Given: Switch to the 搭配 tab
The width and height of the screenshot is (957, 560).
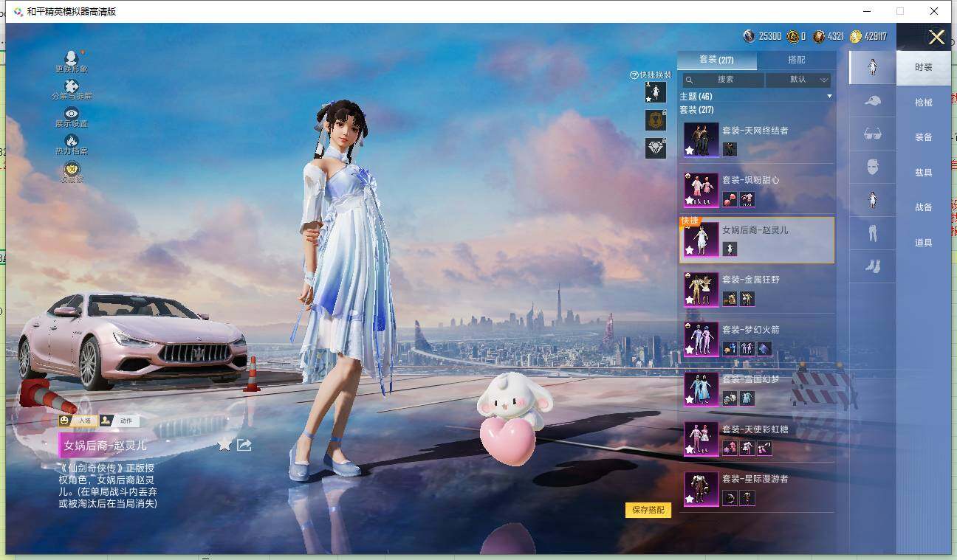Looking at the screenshot, I should 797,60.
